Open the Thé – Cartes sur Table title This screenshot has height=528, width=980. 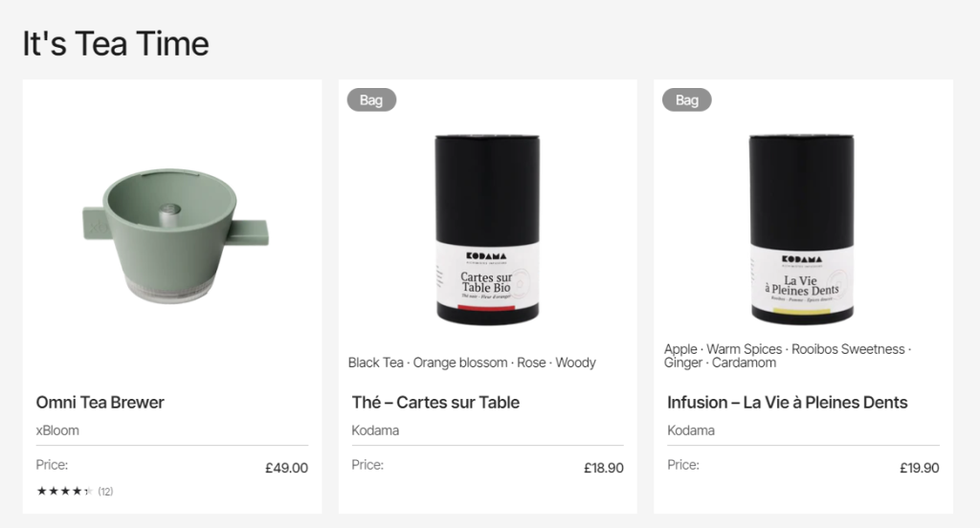click(435, 403)
